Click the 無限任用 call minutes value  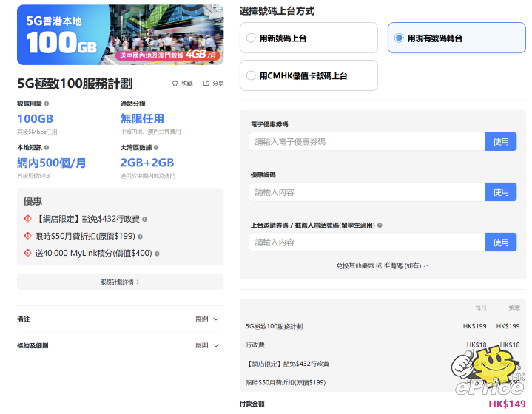point(142,119)
